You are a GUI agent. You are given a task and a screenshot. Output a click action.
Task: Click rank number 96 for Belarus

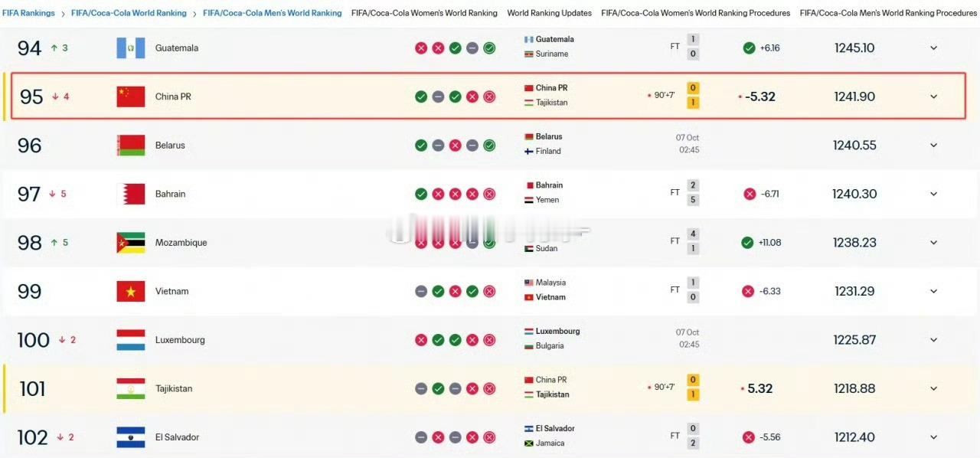click(30, 146)
